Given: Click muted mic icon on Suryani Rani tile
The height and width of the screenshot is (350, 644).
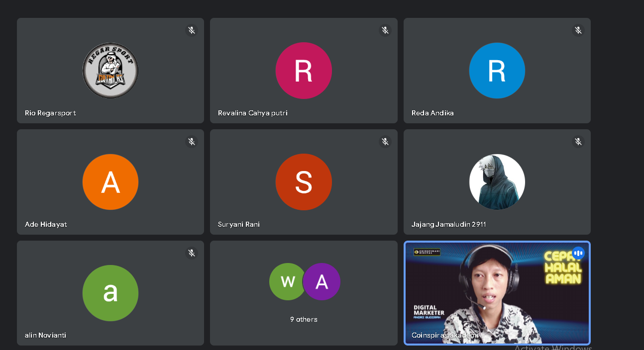Looking at the screenshot, I should (x=385, y=142).
